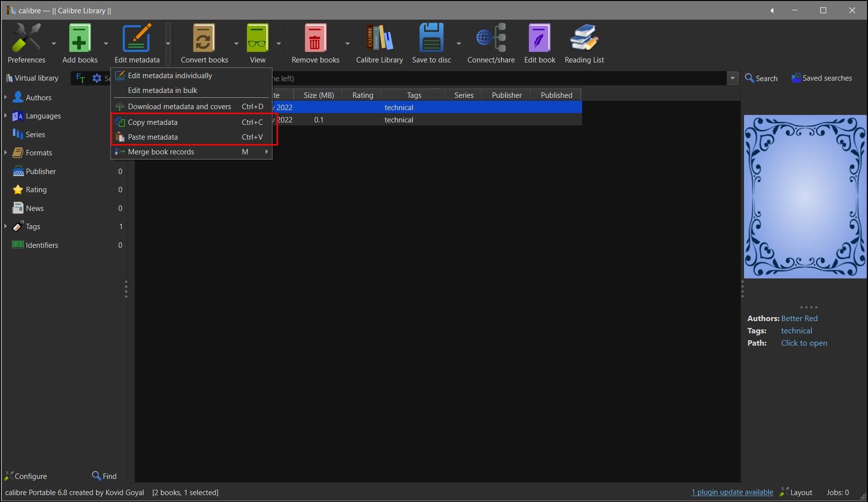Sort by the Tags column header
This screenshot has width=868, height=502.
(x=414, y=95)
